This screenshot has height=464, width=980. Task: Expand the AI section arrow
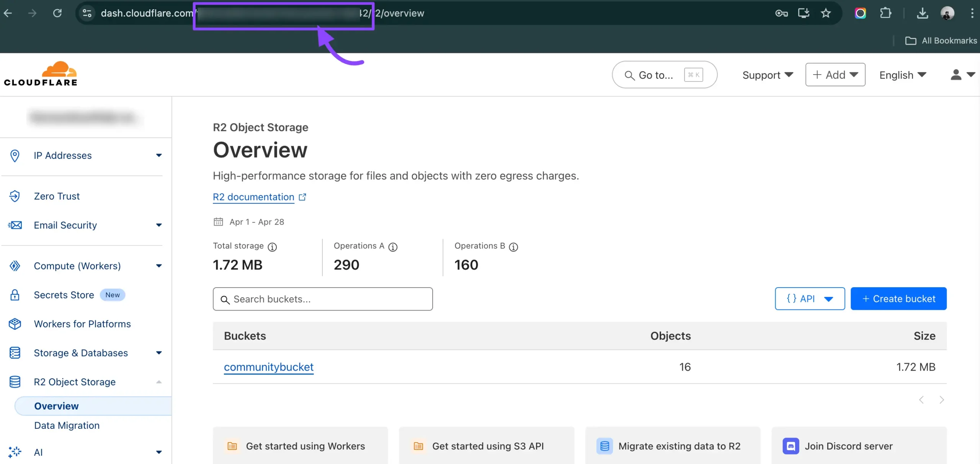pyautogui.click(x=159, y=452)
